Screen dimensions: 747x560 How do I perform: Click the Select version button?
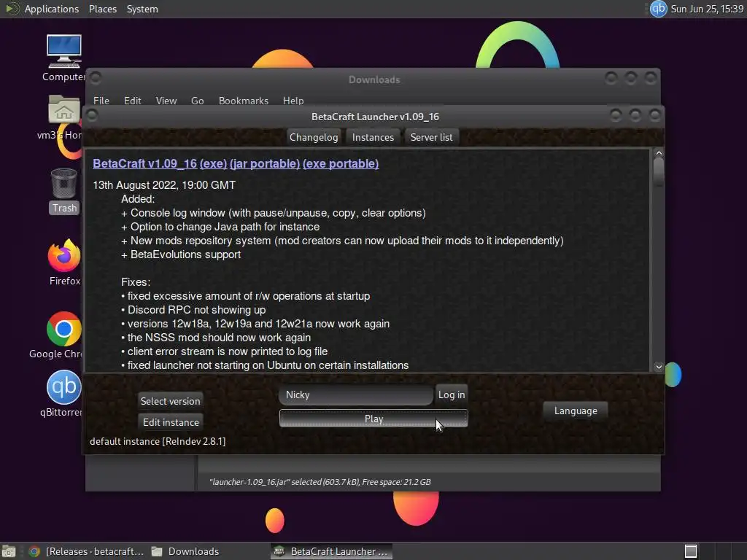click(170, 401)
